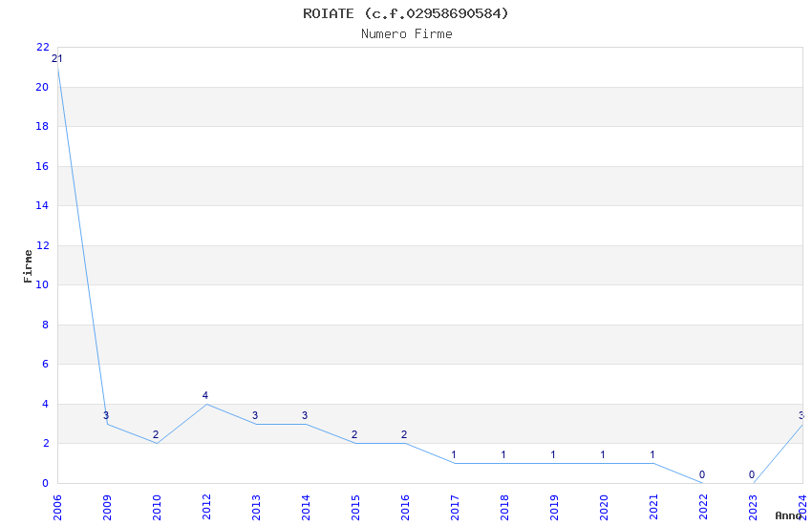812x525 pixels.
Task: Pick the data value 2 for year 2016
Action: coord(404,434)
